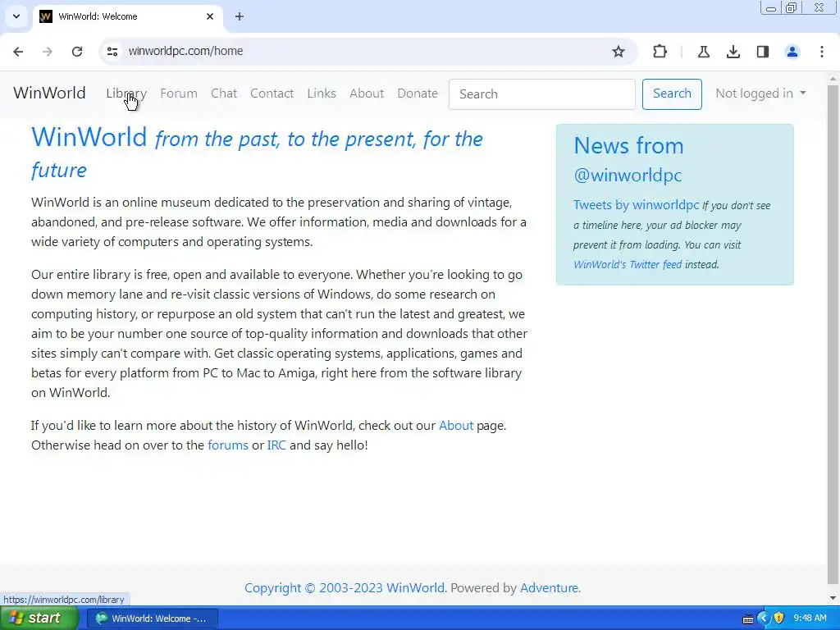Open the Contact nav item
The width and height of the screenshot is (840, 630).
pos(272,94)
